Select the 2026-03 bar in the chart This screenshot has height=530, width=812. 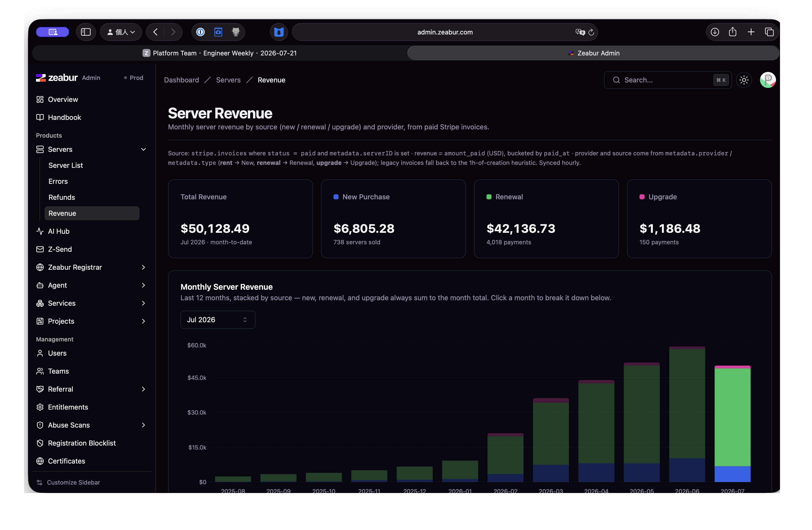click(x=551, y=440)
